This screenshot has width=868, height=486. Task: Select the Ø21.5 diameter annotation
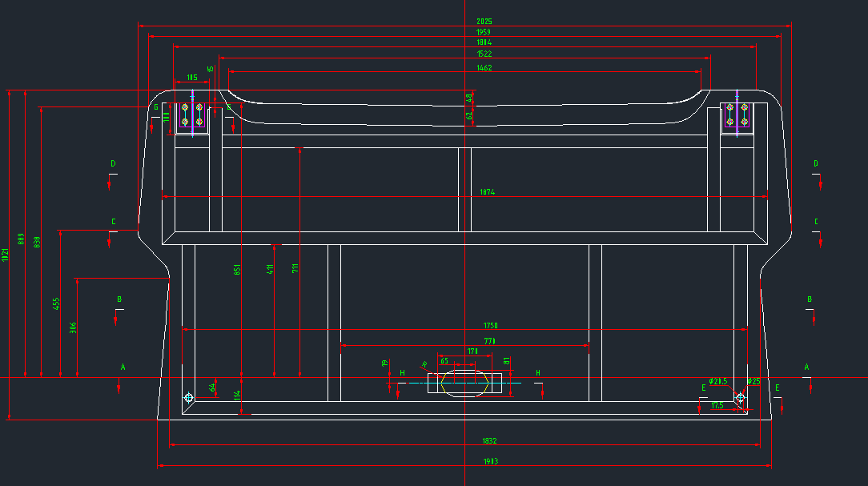click(717, 382)
